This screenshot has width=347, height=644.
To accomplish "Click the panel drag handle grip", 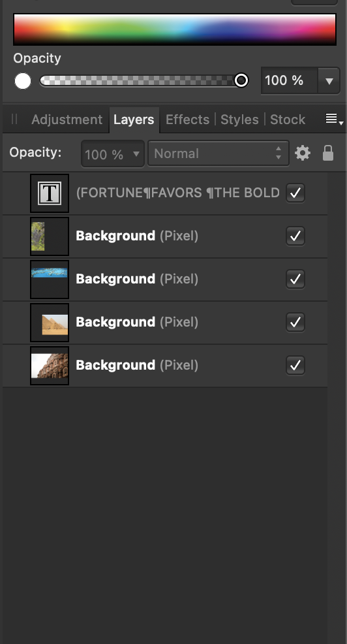I will pos(14,119).
